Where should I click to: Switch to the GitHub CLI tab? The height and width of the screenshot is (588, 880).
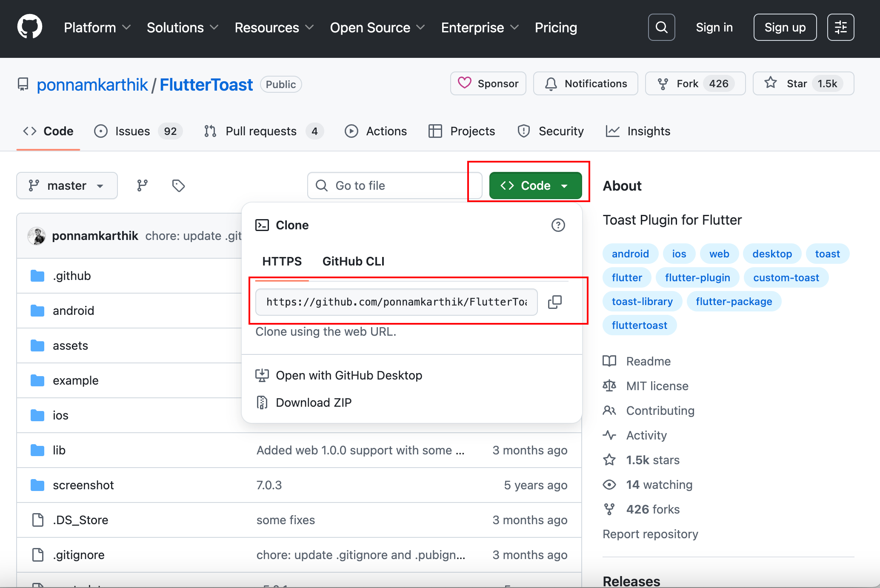pyautogui.click(x=353, y=261)
